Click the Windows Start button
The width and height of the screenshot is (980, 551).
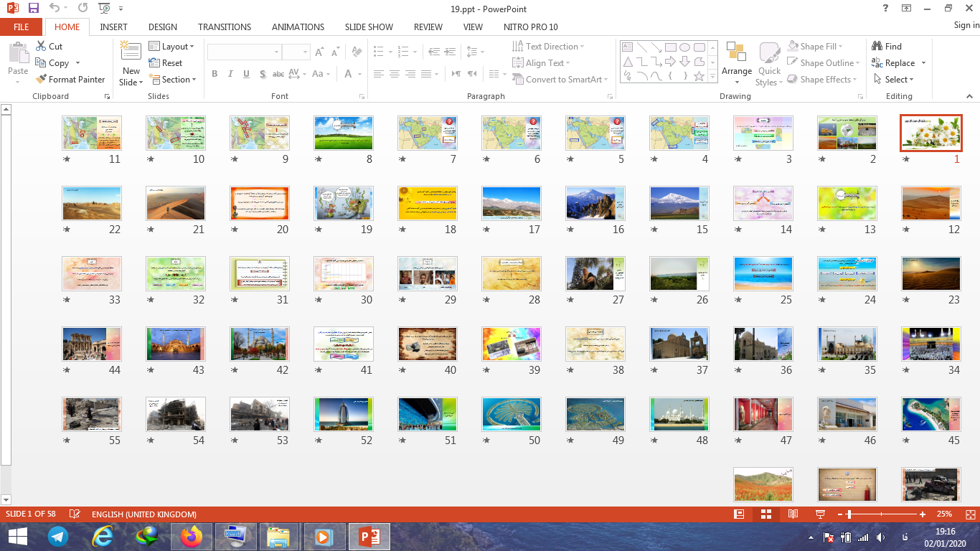17,536
